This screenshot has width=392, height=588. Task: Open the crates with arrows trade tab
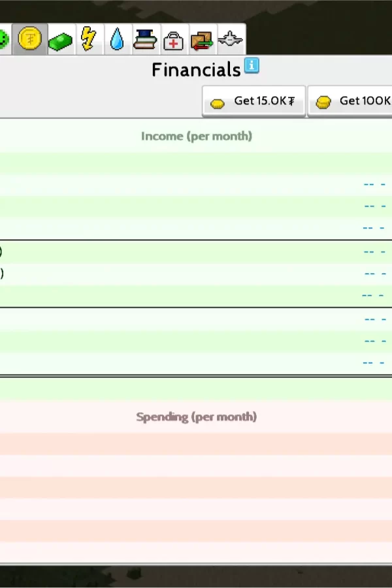click(x=202, y=41)
